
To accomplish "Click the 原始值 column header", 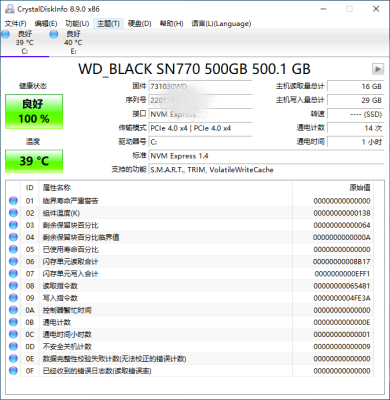I will click(360, 188).
